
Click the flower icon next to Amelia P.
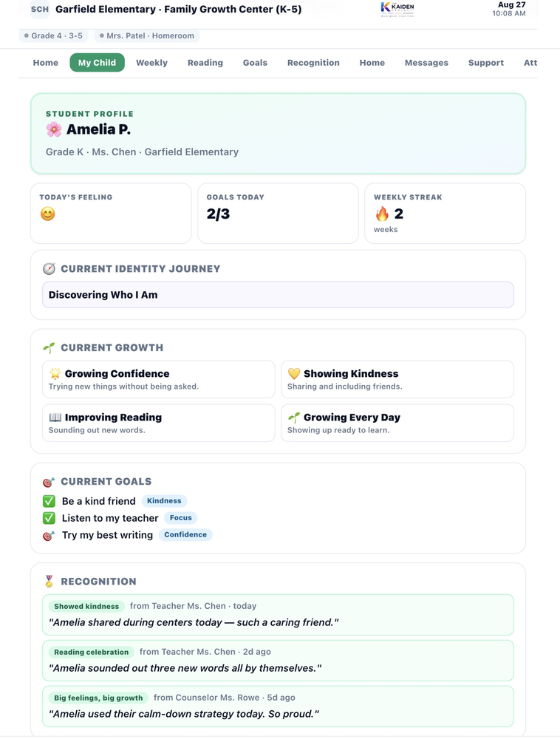point(54,129)
